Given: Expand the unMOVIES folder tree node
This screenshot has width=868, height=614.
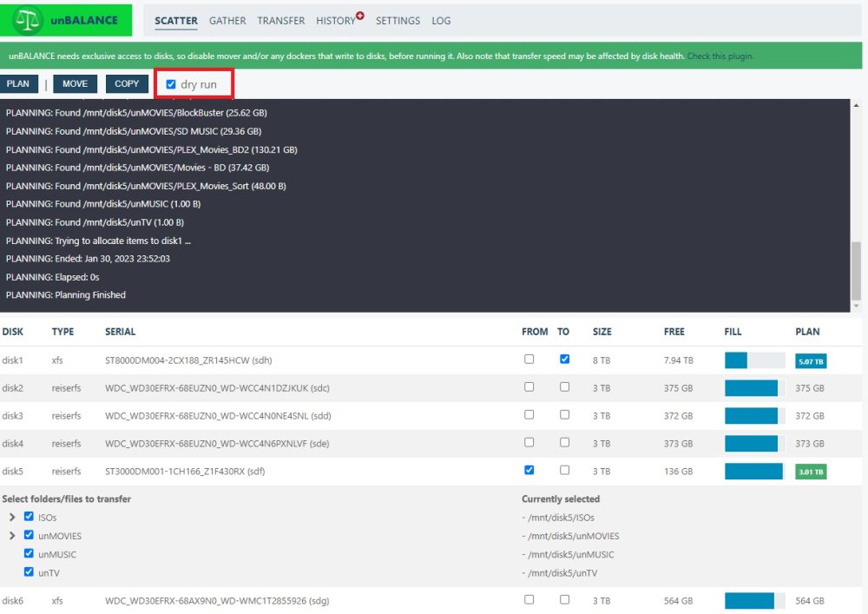Looking at the screenshot, I should [12, 536].
